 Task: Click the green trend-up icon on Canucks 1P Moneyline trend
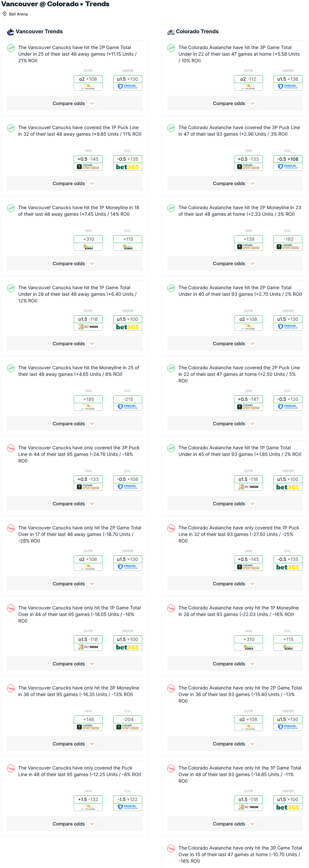[x=11, y=208]
